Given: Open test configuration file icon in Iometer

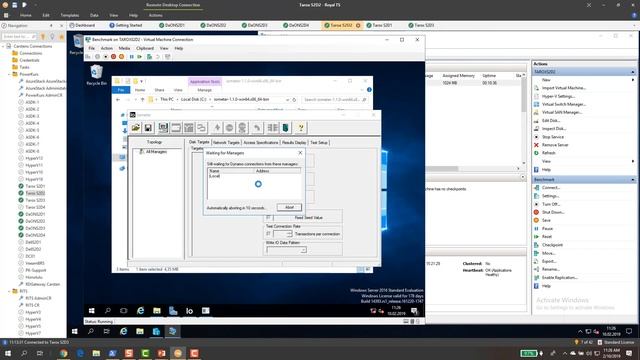Looking at the screenshot, I should click(136, 128).
